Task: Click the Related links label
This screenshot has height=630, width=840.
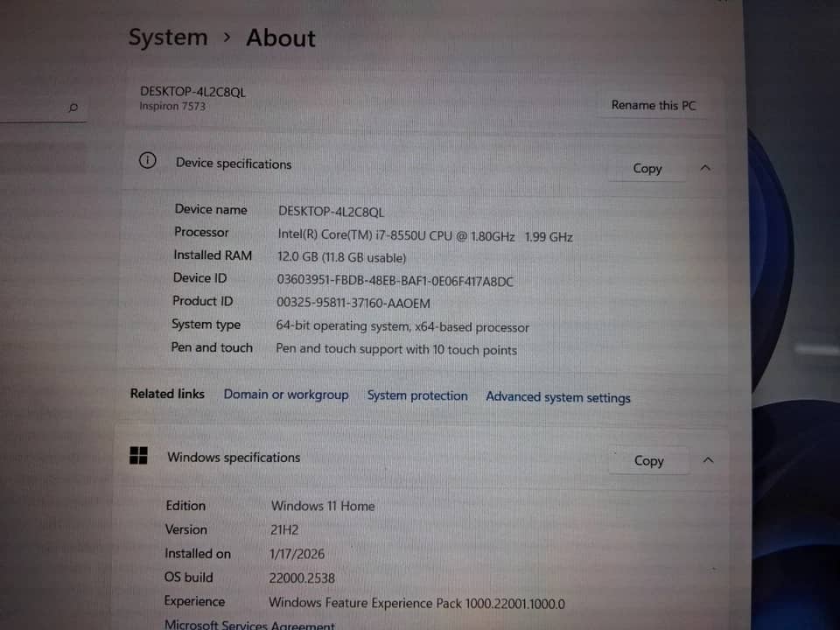Action: (167, 394)
